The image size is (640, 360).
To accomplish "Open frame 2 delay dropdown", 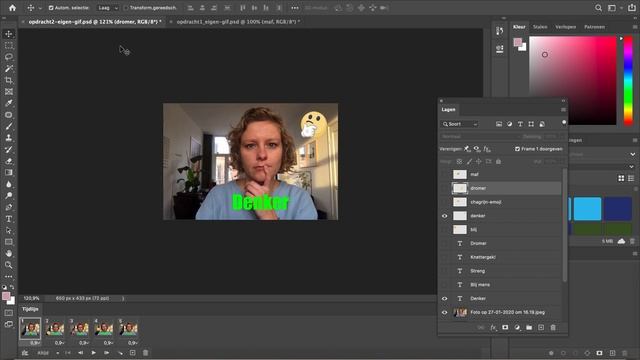I will 60,343.
